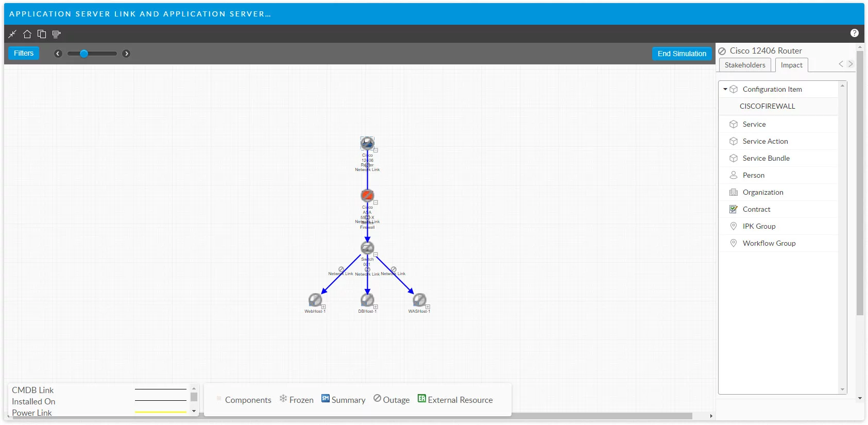Show next tabs with right chevron
This screenshot has height=425, width=868.
pos(850,64)
